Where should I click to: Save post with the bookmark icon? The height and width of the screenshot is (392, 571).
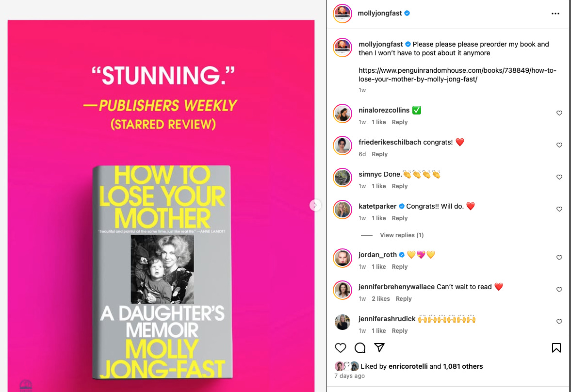point(556,348)
